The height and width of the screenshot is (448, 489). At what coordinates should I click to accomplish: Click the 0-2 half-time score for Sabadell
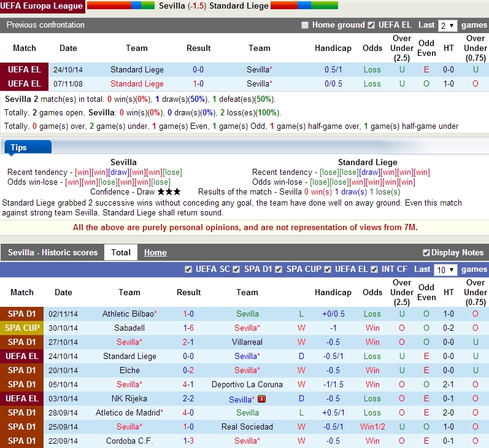pos(448,328)
